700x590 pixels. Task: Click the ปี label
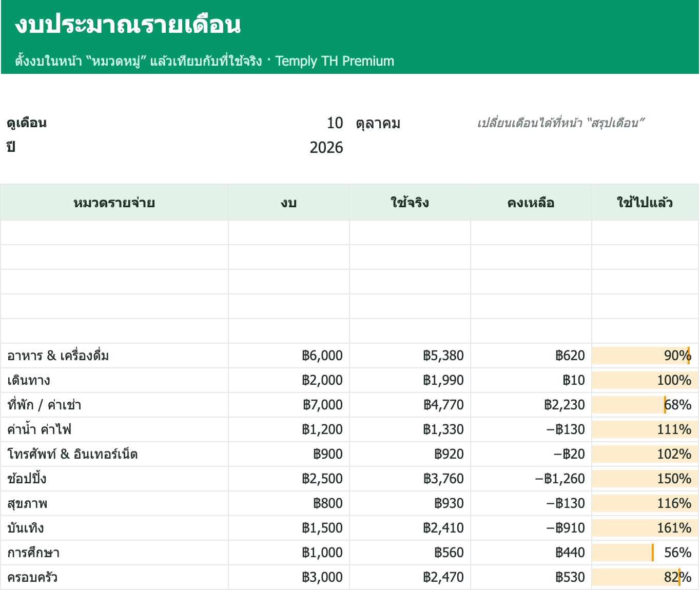tap(11, 147)
